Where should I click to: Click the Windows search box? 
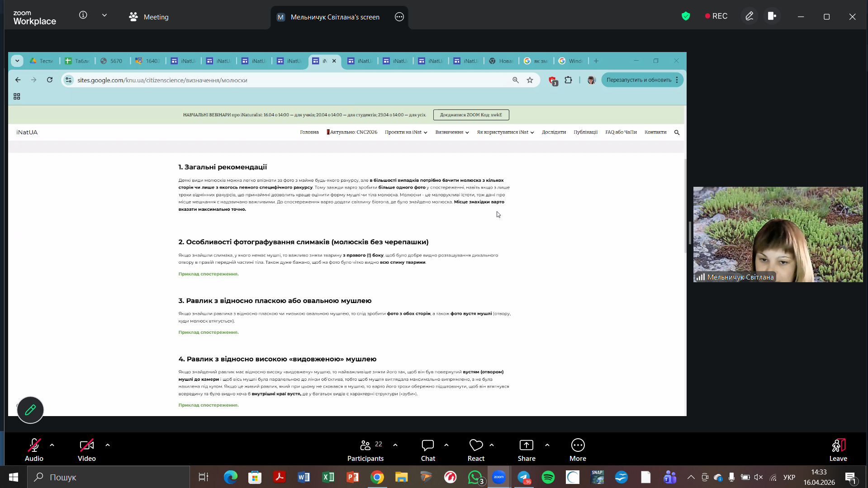tap(109, 477)
